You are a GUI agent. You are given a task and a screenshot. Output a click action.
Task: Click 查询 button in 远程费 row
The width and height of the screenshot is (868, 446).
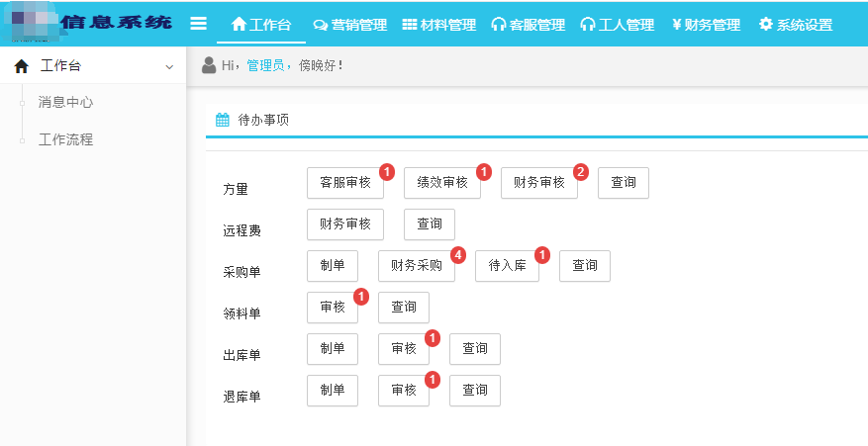(x=430, y=224)
